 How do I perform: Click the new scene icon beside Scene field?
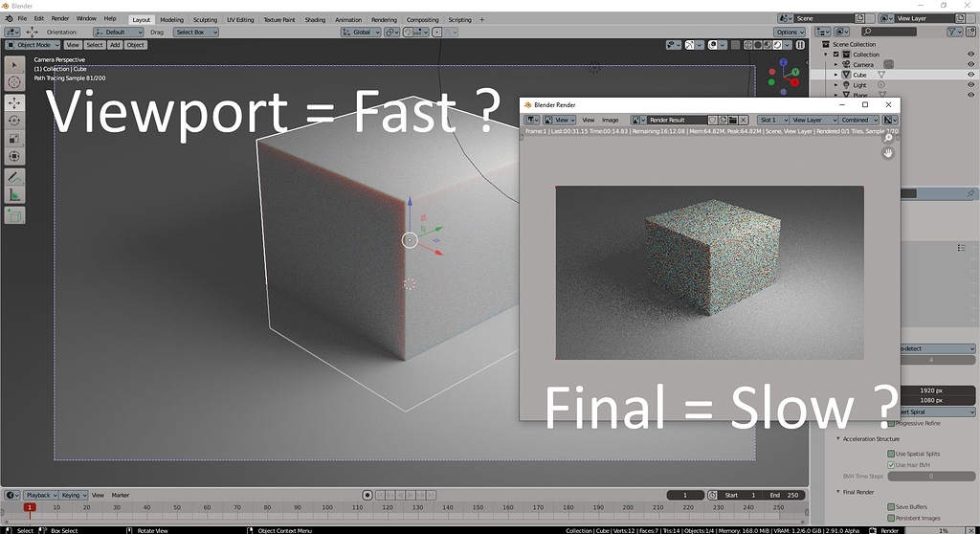click(859, 18)
